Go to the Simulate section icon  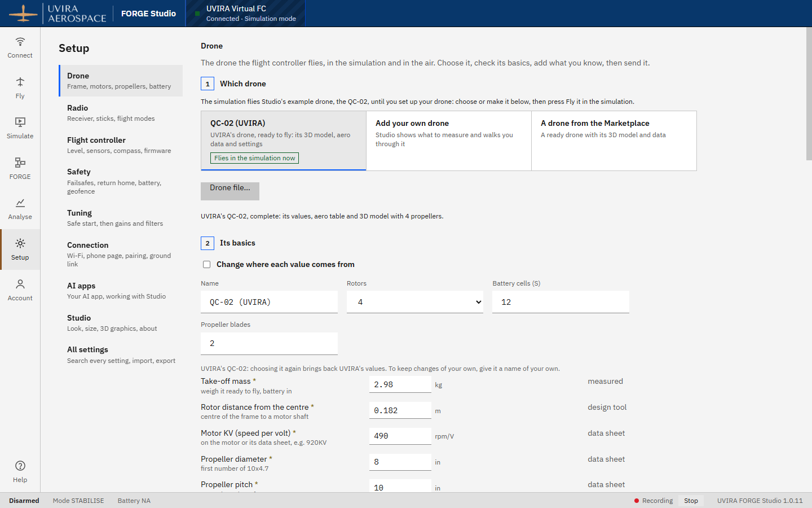[x=20, y=122]
